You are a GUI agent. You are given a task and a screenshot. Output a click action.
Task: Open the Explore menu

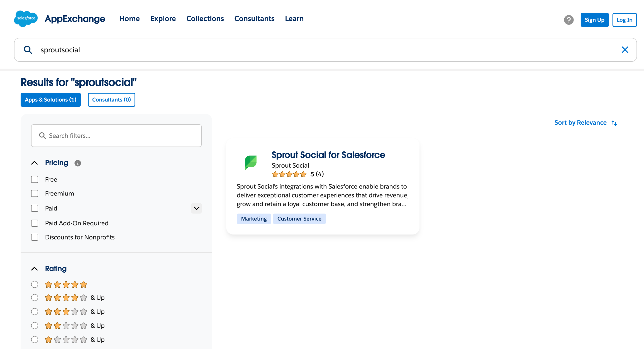163,19
